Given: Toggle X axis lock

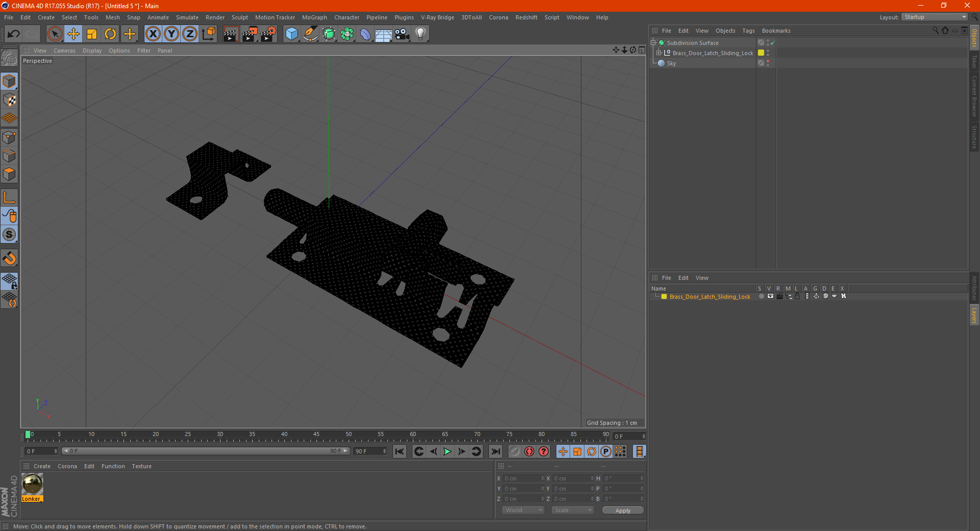Looking at the screenshot, I should 153,34.
